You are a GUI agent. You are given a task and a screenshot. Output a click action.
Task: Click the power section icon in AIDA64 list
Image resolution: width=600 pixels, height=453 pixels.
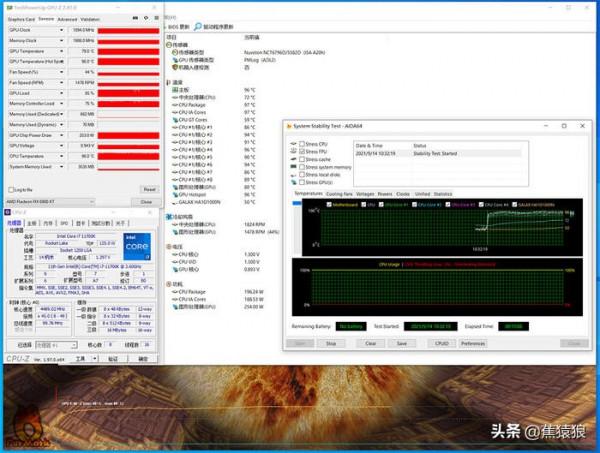(169, 284)
